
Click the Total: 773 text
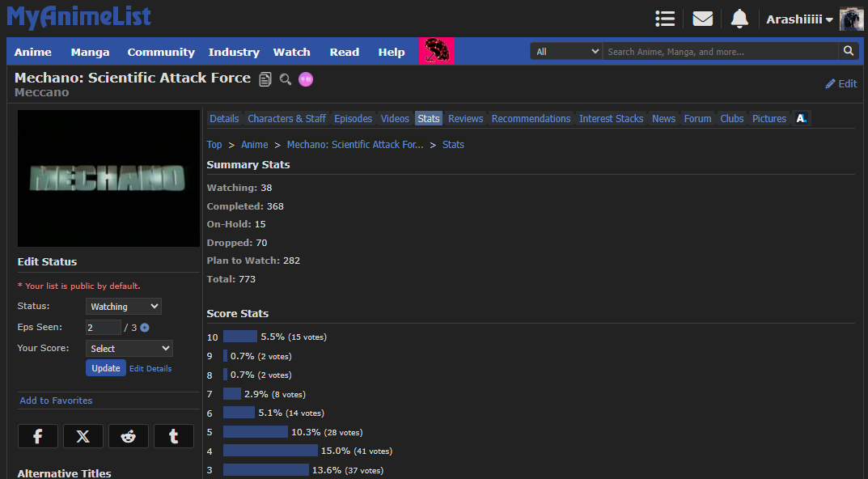tap(231, 279)
